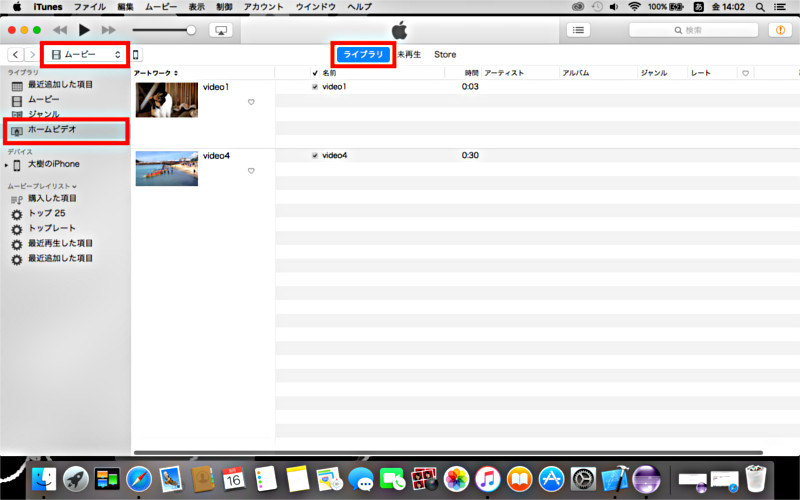Open Photos from the Dock
Screen dimensions: 800x500
click(456, 480)
